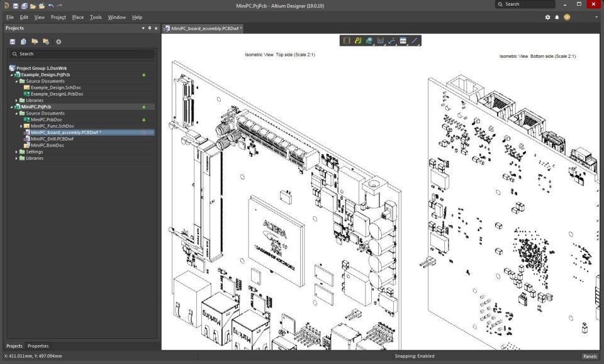Select the Place Board Assembly View tool
Image resolution: width=604 pixels, height=364 pixels.
click(x=347, y=40)
